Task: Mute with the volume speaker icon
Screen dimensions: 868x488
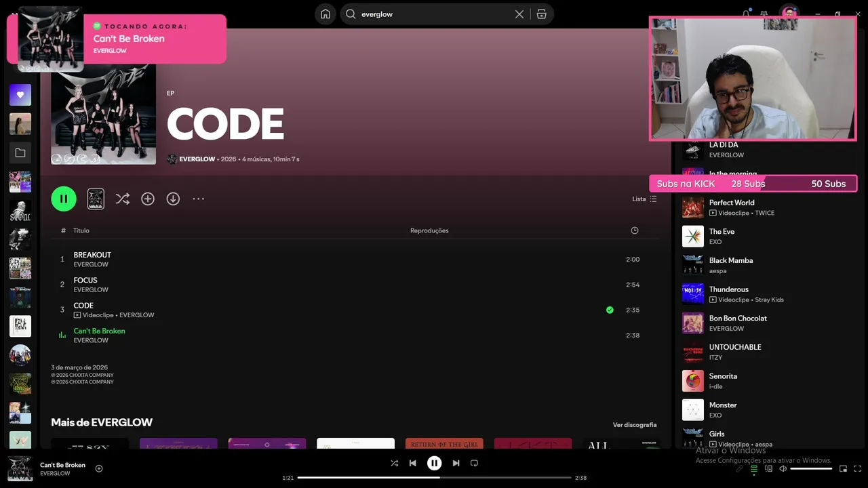Action: tap(783, 468)
